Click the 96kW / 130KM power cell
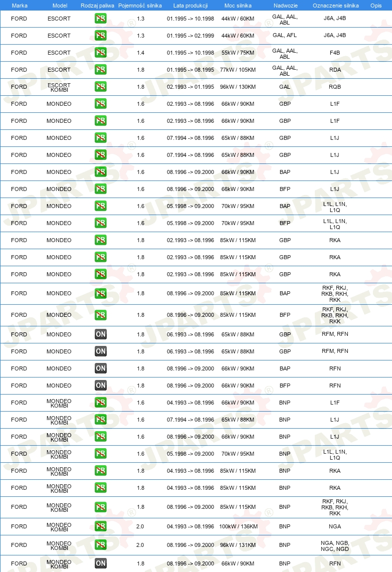The image size is (392, 572). pyautogui.click(x=238, y=87)
